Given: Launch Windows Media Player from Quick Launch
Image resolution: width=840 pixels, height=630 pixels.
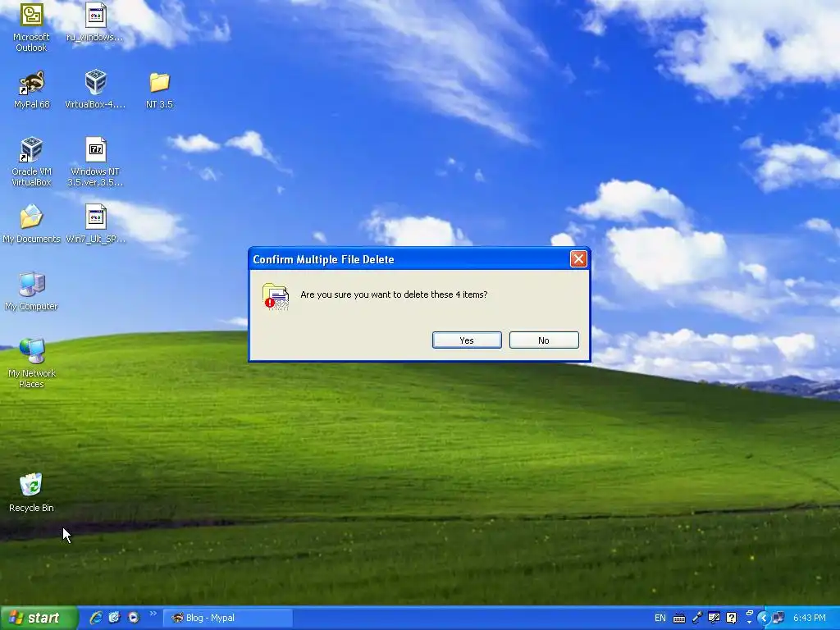Looking at the screenshot, I should click(134, 618).
